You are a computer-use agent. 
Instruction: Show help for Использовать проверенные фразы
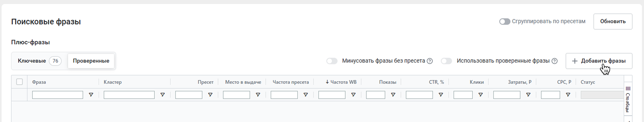pyautogui.click(x=555, y=61)
